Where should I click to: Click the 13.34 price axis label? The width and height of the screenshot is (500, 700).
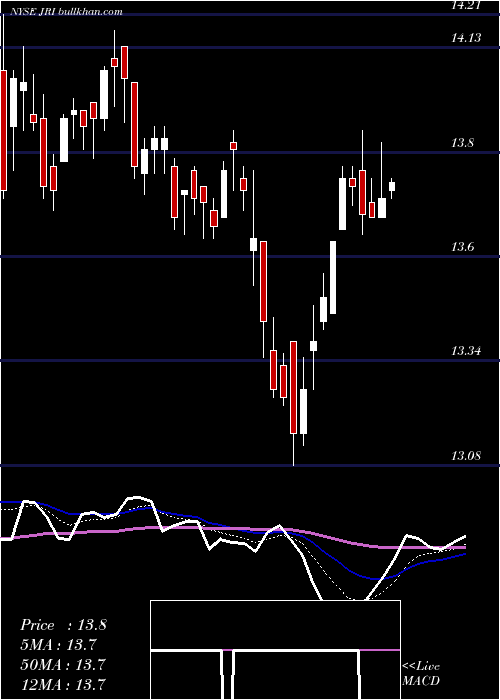point(466,351)
